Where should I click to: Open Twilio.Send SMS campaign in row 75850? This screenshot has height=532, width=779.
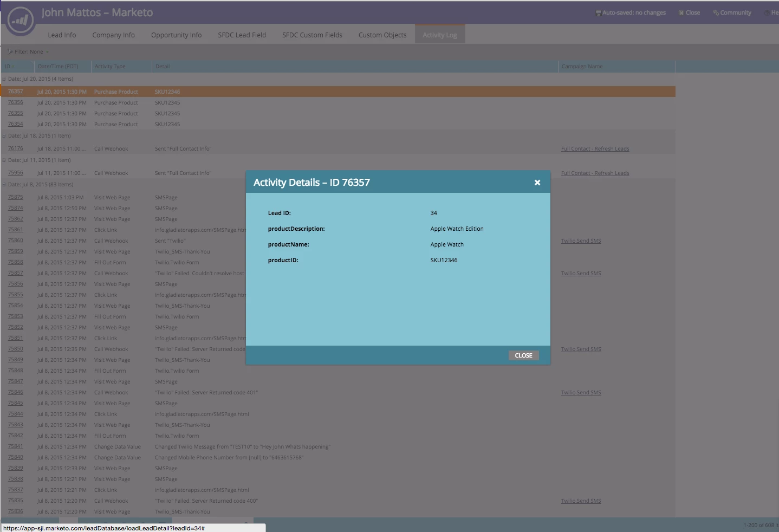point(581,349)
